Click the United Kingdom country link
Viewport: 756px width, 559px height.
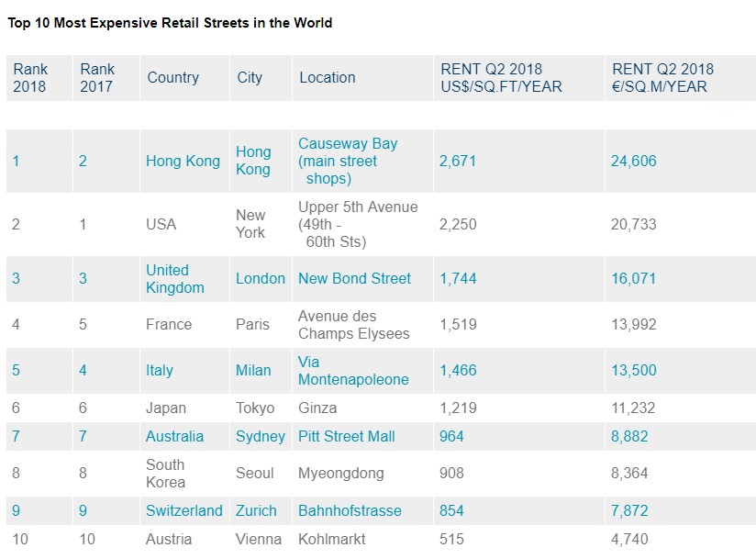(x=174, y=278)
